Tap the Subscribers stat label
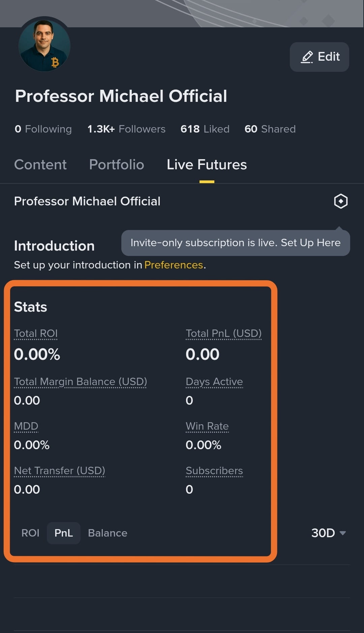 coord(214,471)
